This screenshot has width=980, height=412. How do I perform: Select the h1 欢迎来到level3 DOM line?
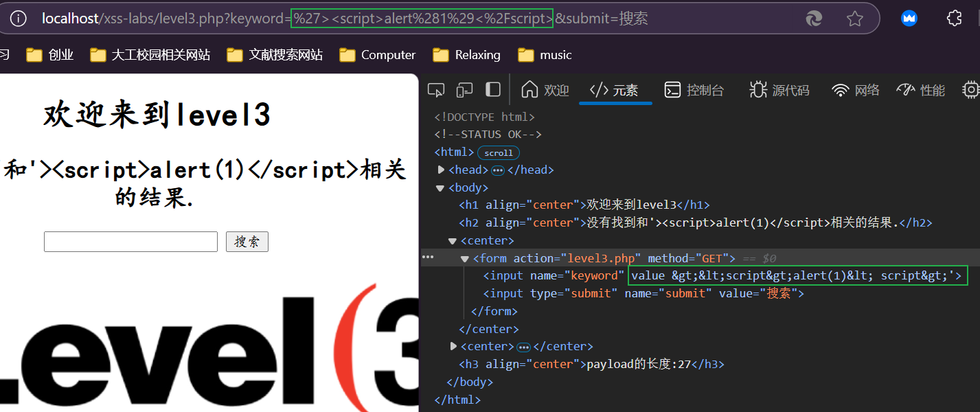pyautogui.click(x=584, y=205)
